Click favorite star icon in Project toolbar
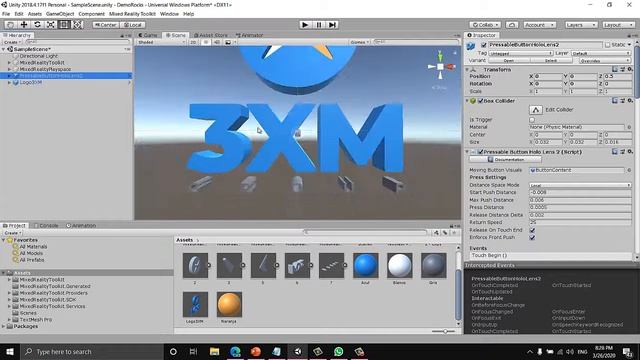This screenshot has height=360, width=640. pyautogui.click(x=454, y=233)
